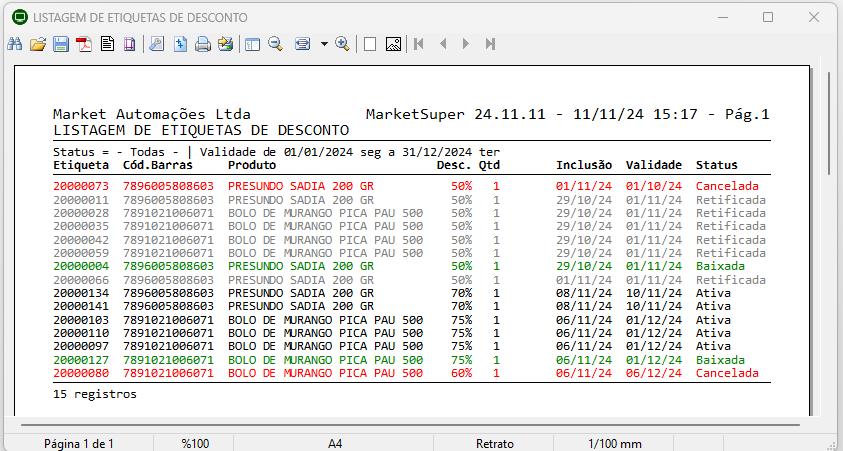Click the 'Inclusão' column header

(584, 165)
